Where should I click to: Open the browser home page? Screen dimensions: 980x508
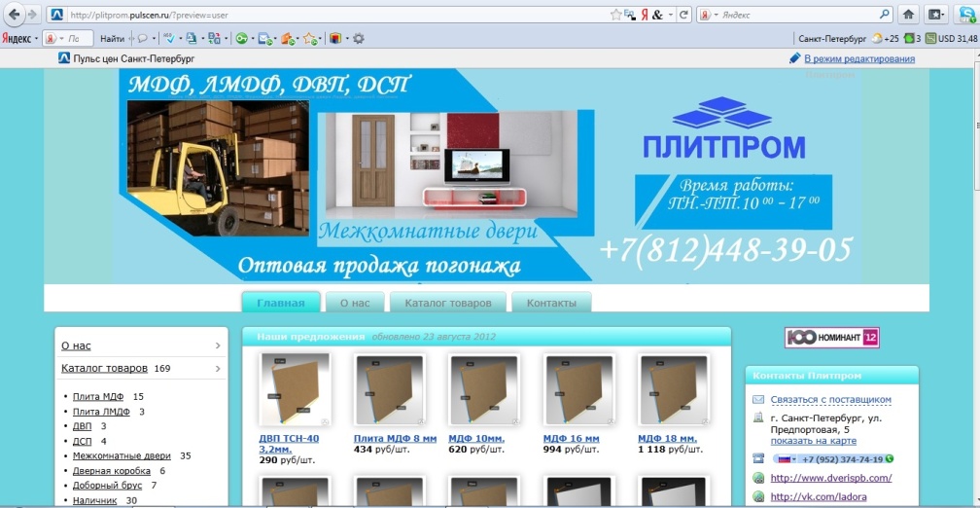point(908,15)
